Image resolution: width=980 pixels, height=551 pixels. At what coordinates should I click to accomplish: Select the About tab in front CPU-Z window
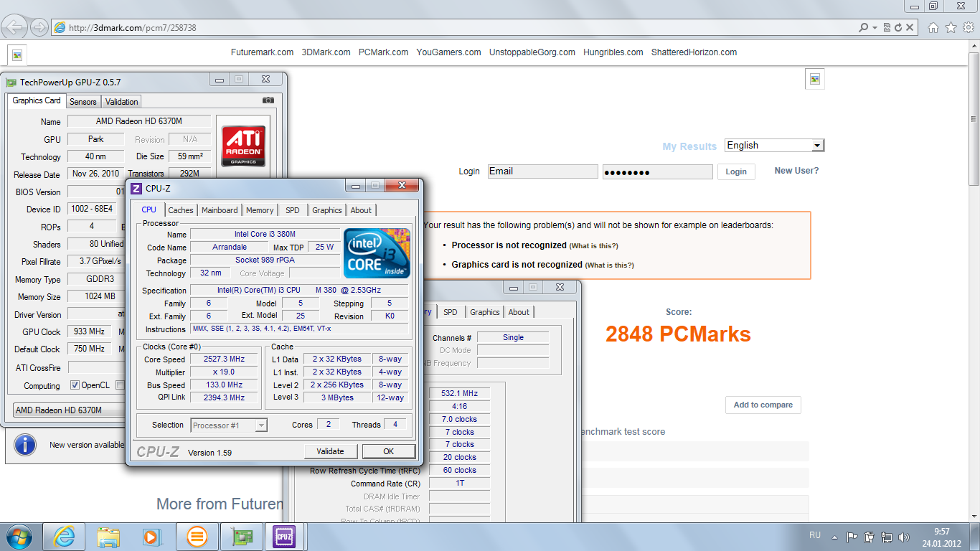pyautogui.click(x=361, y=210)
